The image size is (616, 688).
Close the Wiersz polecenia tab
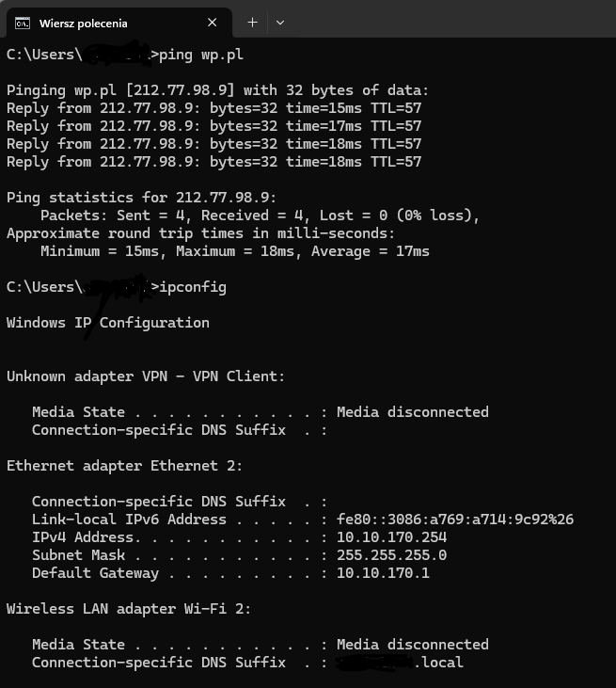click(x=213, y=23)
